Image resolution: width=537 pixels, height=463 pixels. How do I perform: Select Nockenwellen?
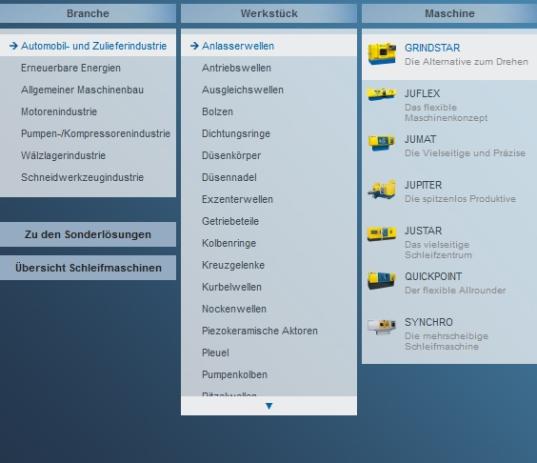point(234,309)
